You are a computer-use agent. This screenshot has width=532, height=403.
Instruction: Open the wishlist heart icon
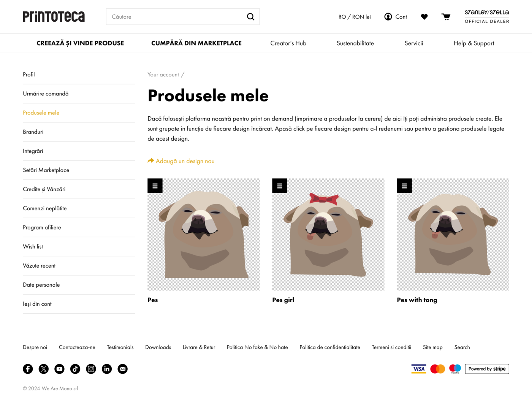coord(424,17)
